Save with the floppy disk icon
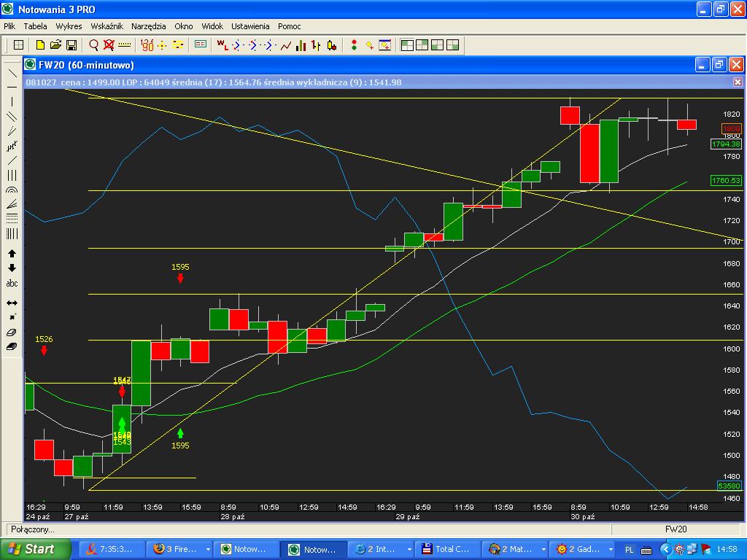This screenshot has width=747, height=560. [x=71, y=45]
